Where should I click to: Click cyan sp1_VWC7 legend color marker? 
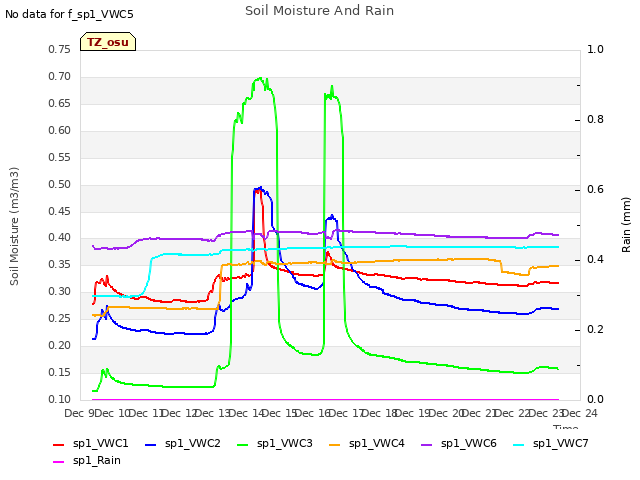(x=519, y=444)
